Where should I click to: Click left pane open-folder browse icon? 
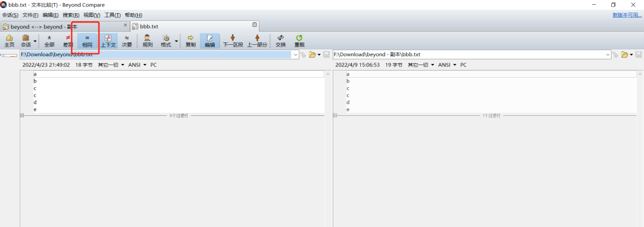tap(312, 54)
